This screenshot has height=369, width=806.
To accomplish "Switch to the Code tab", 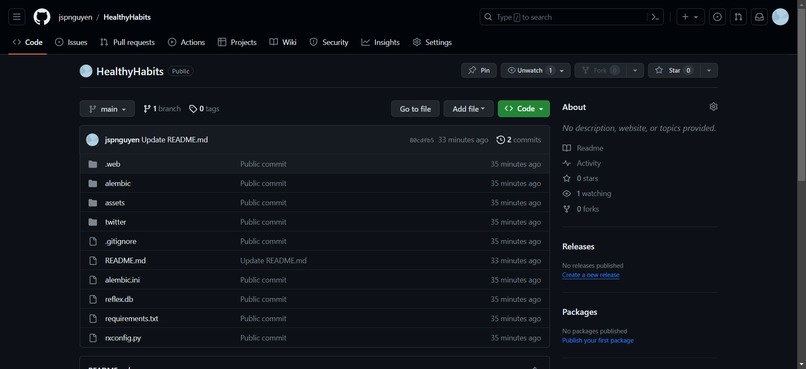I will click(28, 42).
